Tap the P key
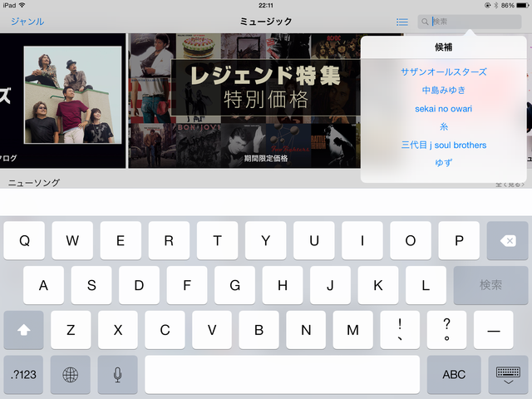Viewport: 532px width, 399px height. coord(459,240)
